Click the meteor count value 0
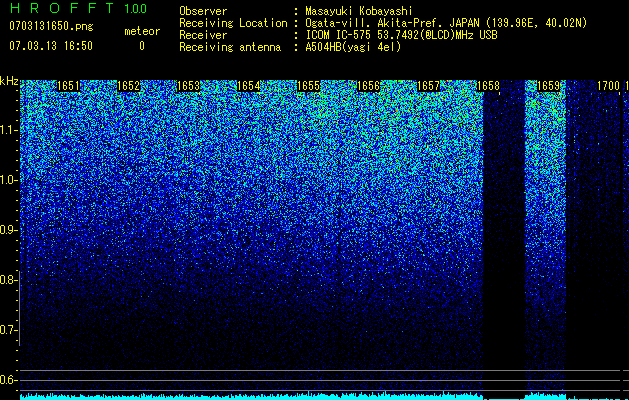The image size is (629, 400). [x=142, y=46]
